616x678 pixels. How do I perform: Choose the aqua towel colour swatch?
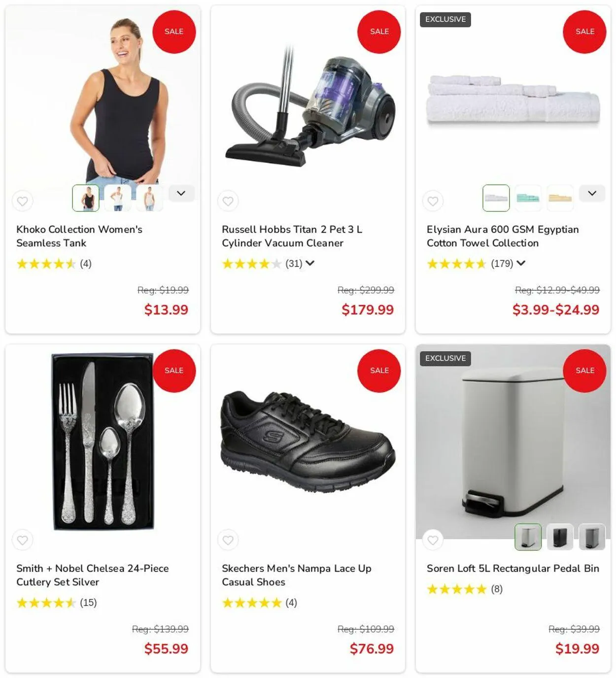pos(528,198)
